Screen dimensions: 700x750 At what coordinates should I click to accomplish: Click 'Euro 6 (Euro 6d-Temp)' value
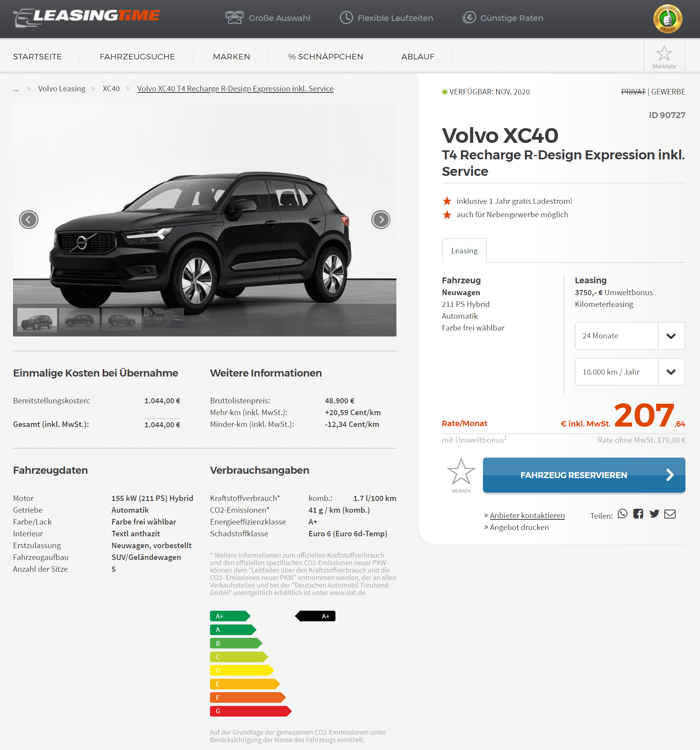[x=348, y=534]
